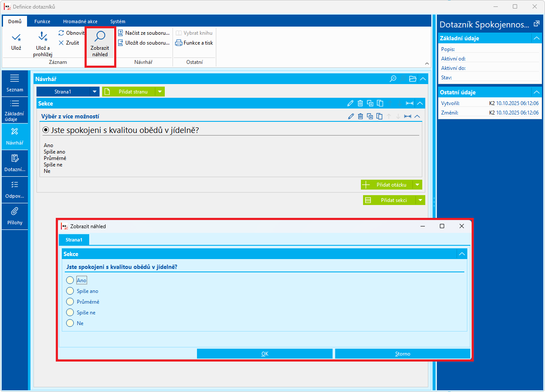Collapse Sekce in Zobrazit náhled window

point(462,254)
